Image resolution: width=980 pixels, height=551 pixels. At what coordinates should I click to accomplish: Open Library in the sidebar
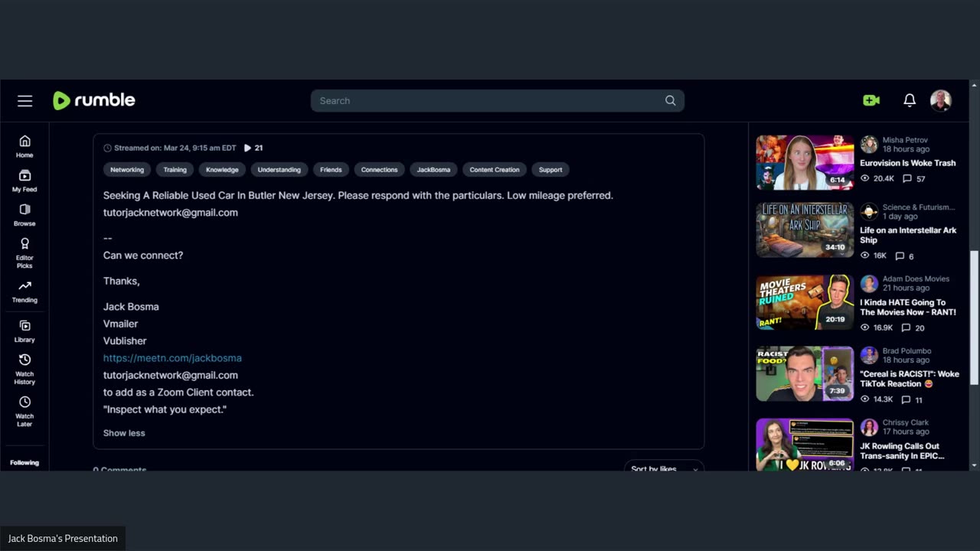click(24, 331)
